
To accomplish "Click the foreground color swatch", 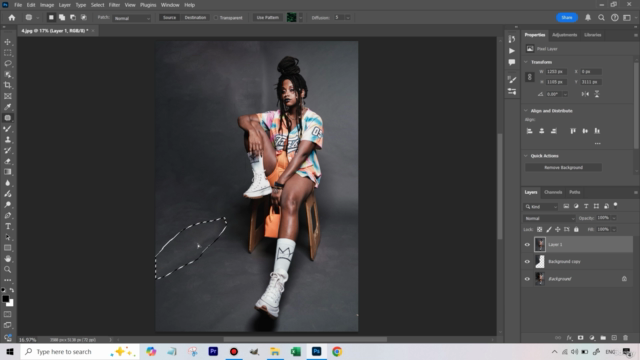I will tap(6, 299).
